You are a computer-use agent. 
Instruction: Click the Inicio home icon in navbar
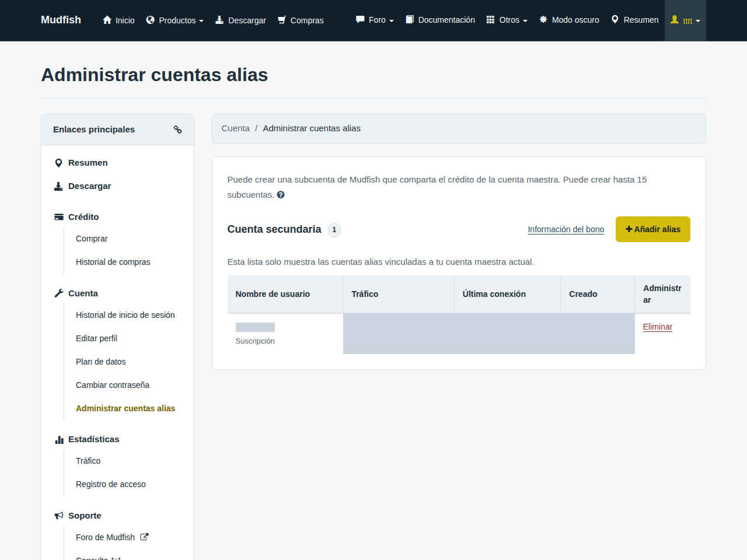pos(107,20)
